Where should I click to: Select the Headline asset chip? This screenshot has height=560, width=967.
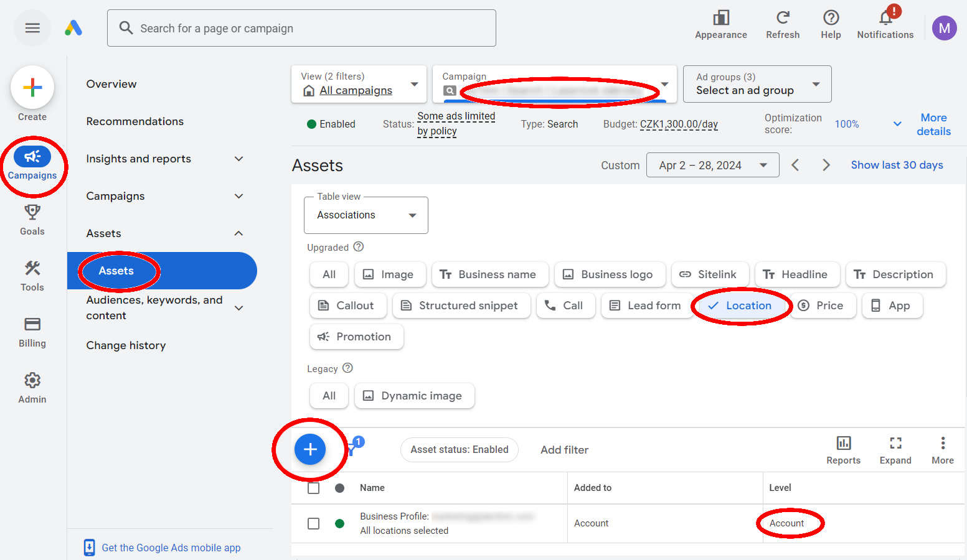[797, 274]
